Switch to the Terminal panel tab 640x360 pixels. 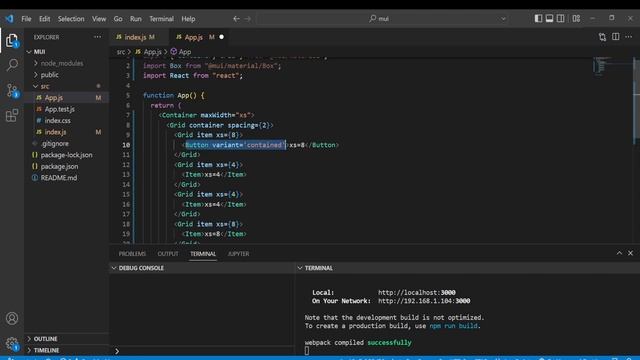[203, 253]
